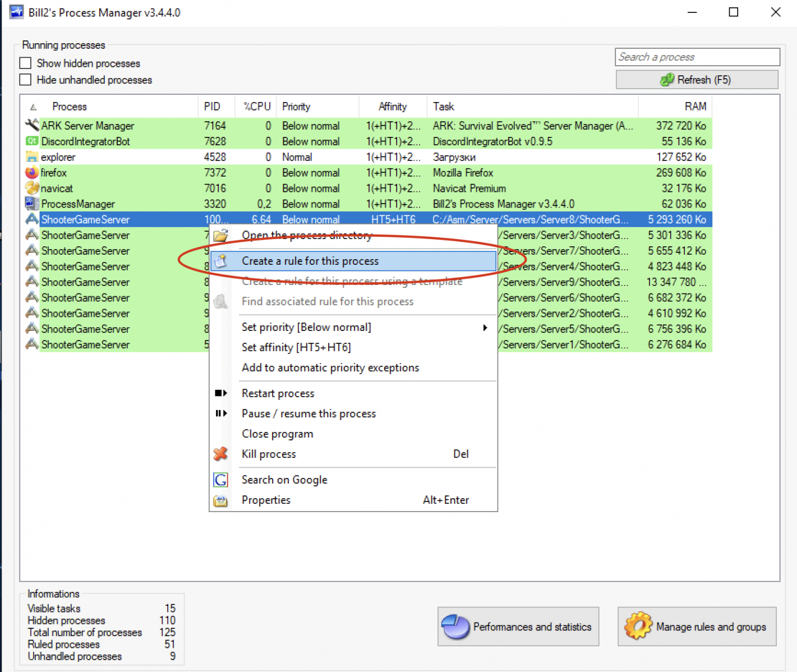Click the DiscordIntegratorBot Qt icon
This screenshot has height=672, width=797.
tap(31, 141)
